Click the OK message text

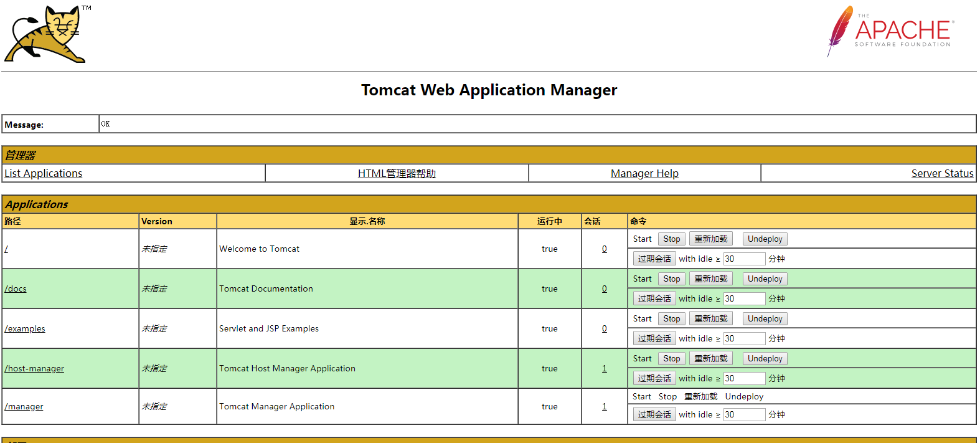click(105, 124)
